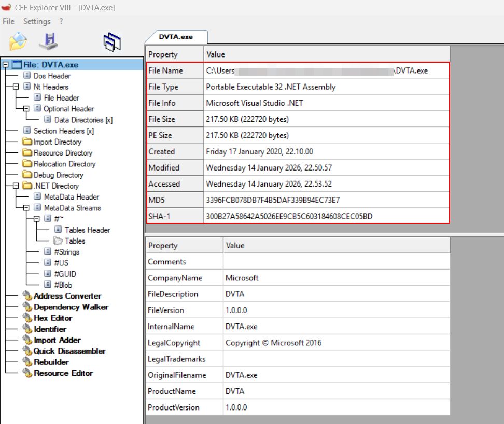
Task: Click the Open file folder toolbar icon
Action: pyautogui.click(x=18, y=41)
